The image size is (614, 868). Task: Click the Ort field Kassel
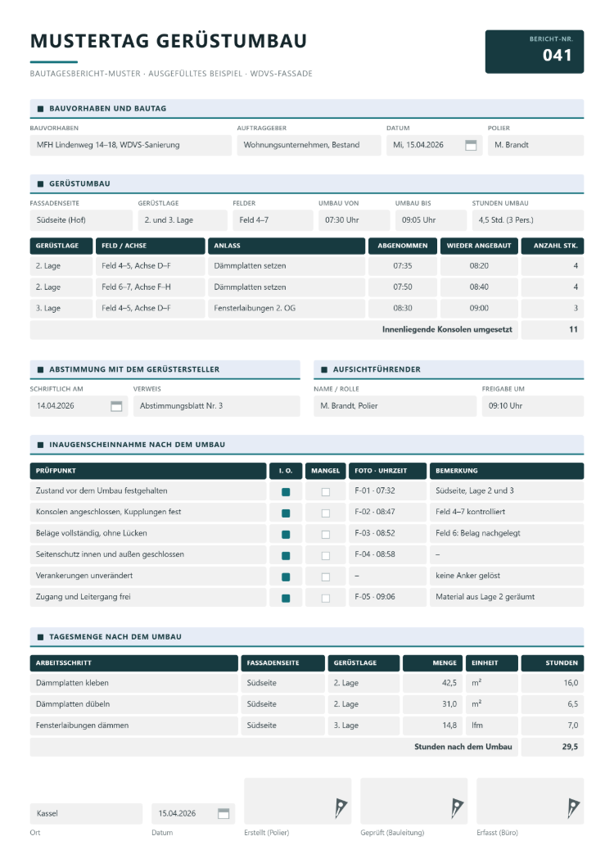86,813
